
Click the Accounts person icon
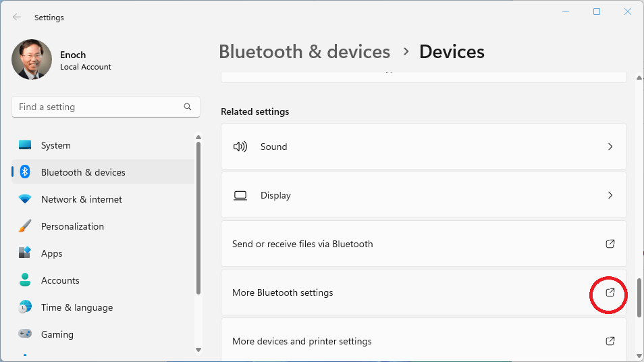click(x=25, y=280)
